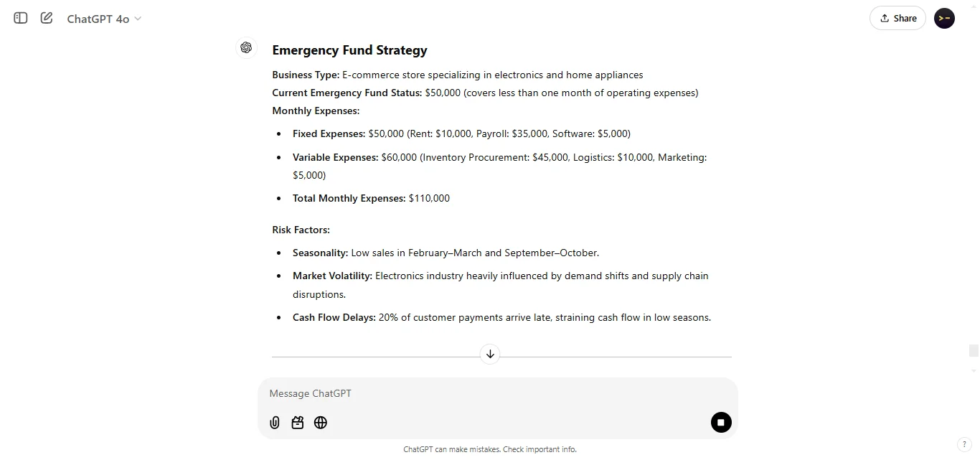
Task: Attach a file using the paperclip icon
Action: point(274,423)
